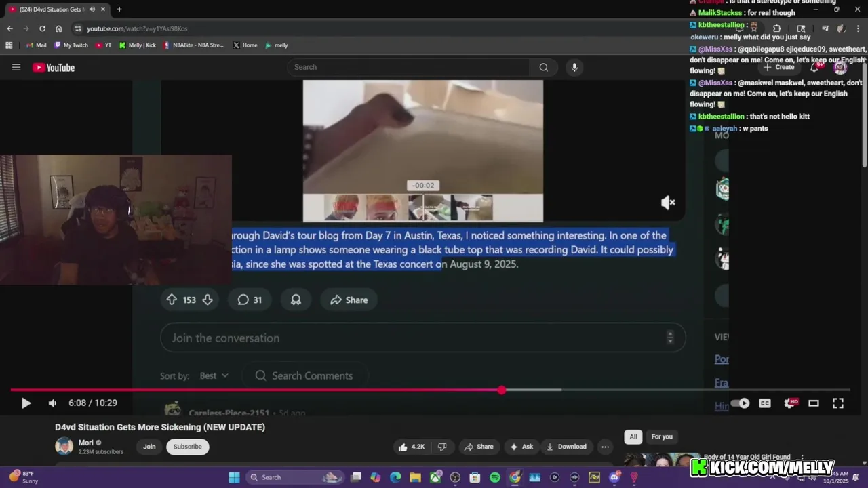Click the Ask button
Viewport: 868px width, 488px height.
[521, 447]
